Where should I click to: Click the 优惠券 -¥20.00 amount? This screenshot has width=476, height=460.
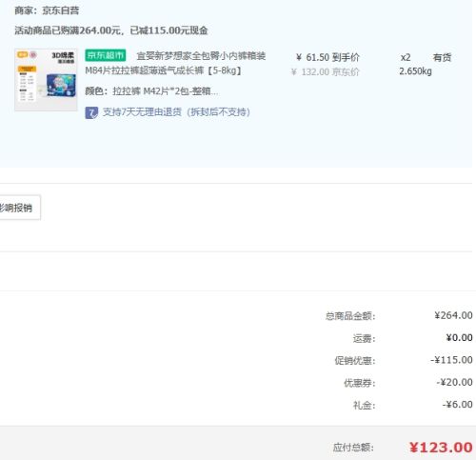pyautogui.click(x=454, y=382)
